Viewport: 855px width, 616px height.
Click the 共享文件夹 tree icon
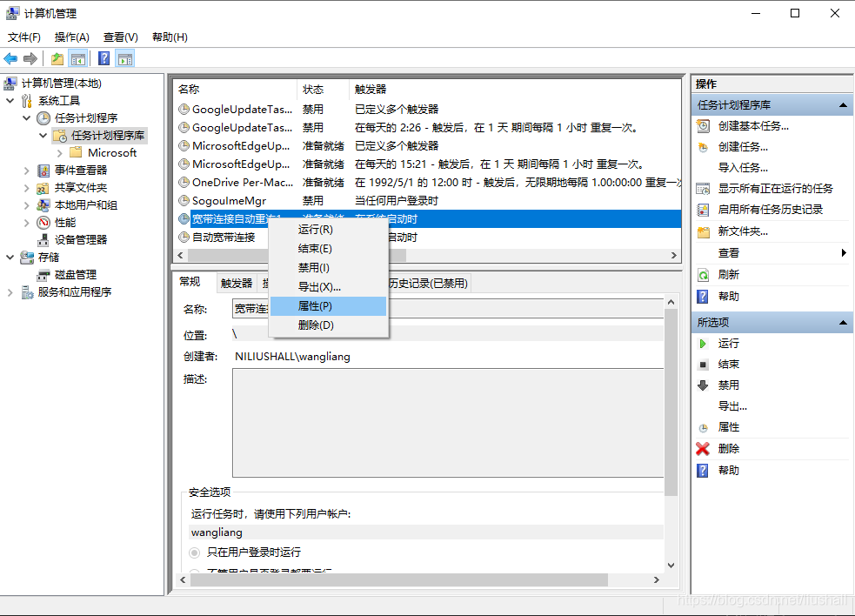(43, 188)
